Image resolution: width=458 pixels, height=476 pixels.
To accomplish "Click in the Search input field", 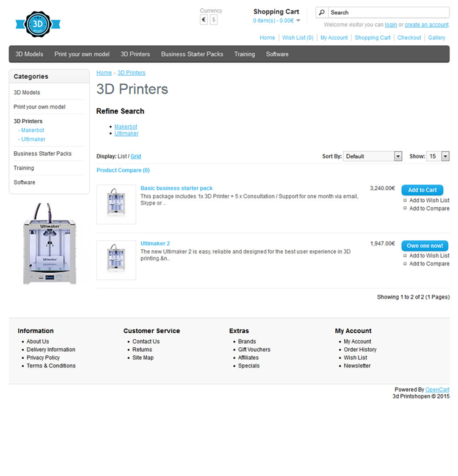I will 388,12.
